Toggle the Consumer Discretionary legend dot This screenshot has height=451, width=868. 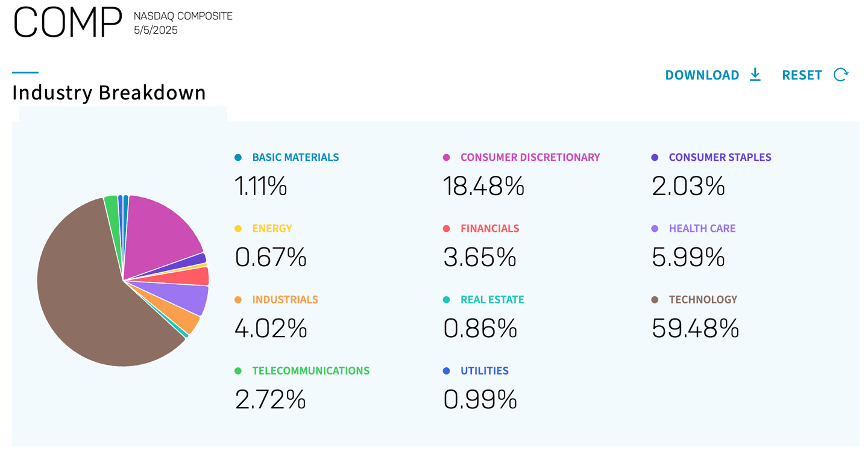[x=447, y=158]
